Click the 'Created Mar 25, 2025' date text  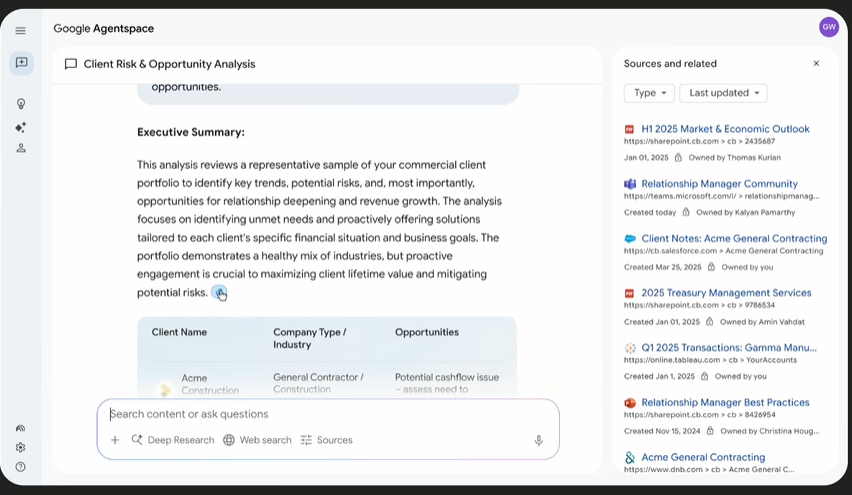pos(662,267)
